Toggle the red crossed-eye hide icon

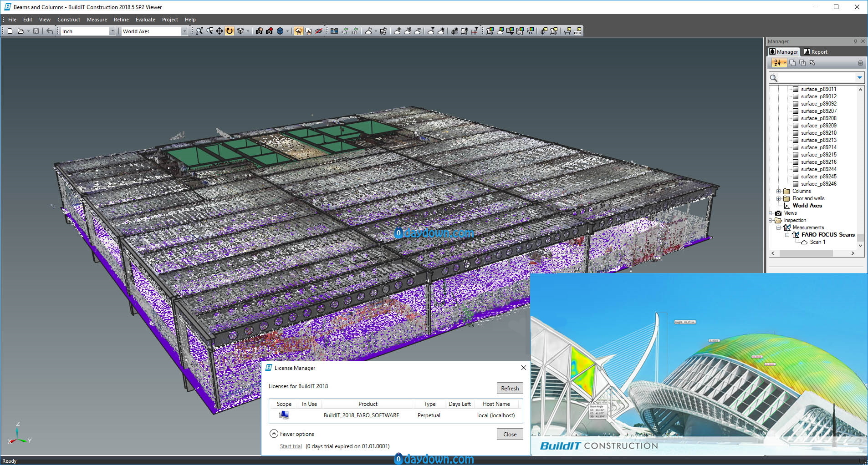319,31
